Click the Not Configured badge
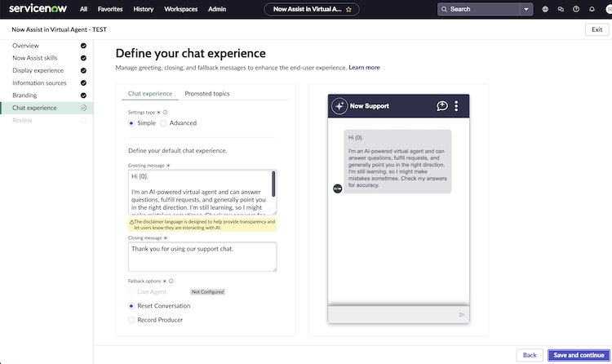Viewport: 612px width, 364px height. point(207,291)
